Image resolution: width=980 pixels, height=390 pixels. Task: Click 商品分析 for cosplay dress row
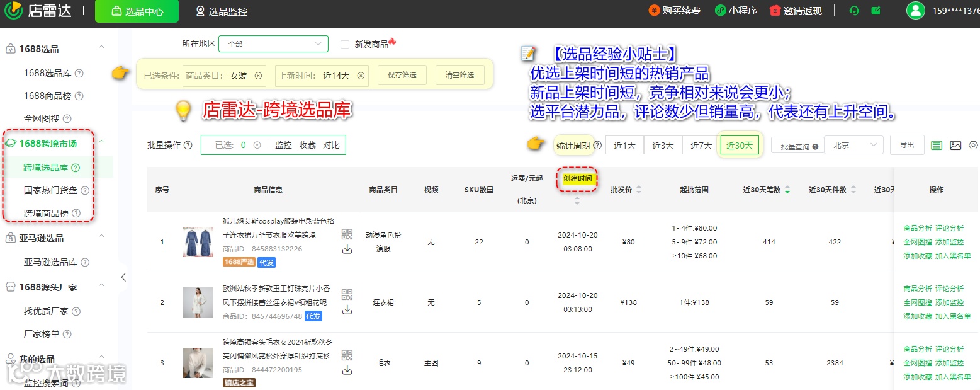pos(917,228)
